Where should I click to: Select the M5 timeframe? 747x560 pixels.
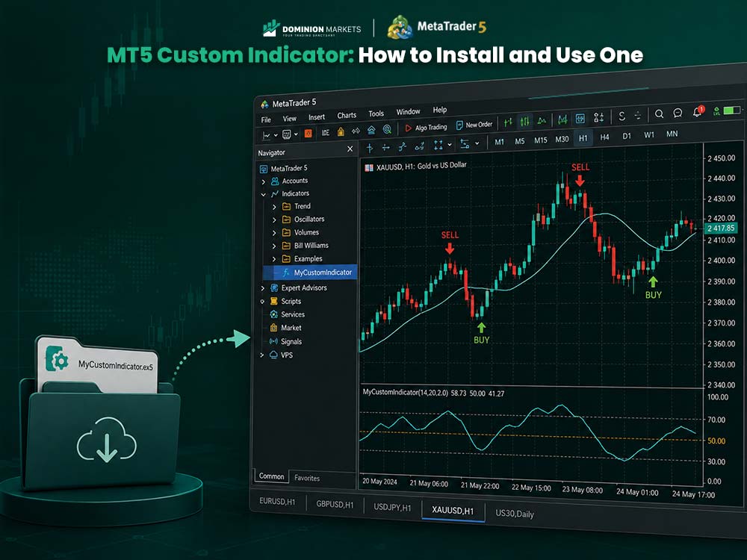tap(520, 141)
